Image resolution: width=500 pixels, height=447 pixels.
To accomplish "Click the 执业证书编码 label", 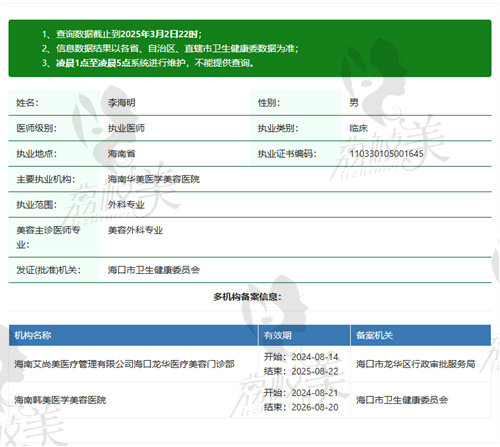I will point(287,154).
